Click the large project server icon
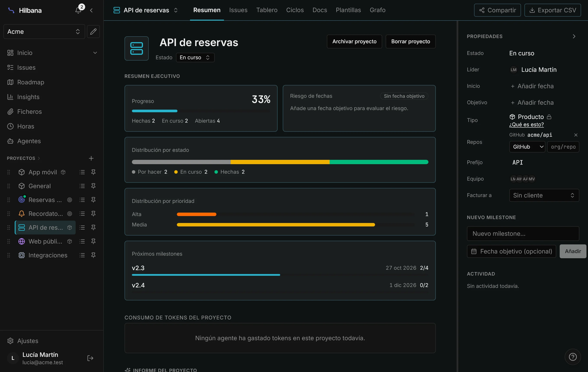588x372 pixels. pyautogui.click(x=136, y=48)
